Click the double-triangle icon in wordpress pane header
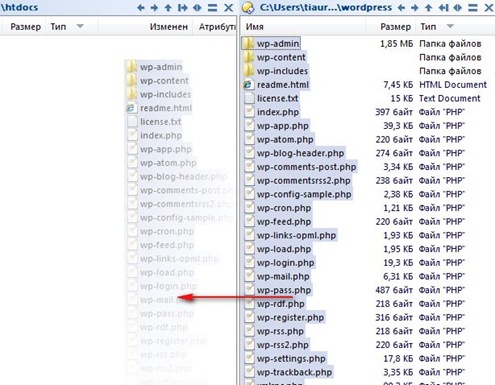 [458, 7]
